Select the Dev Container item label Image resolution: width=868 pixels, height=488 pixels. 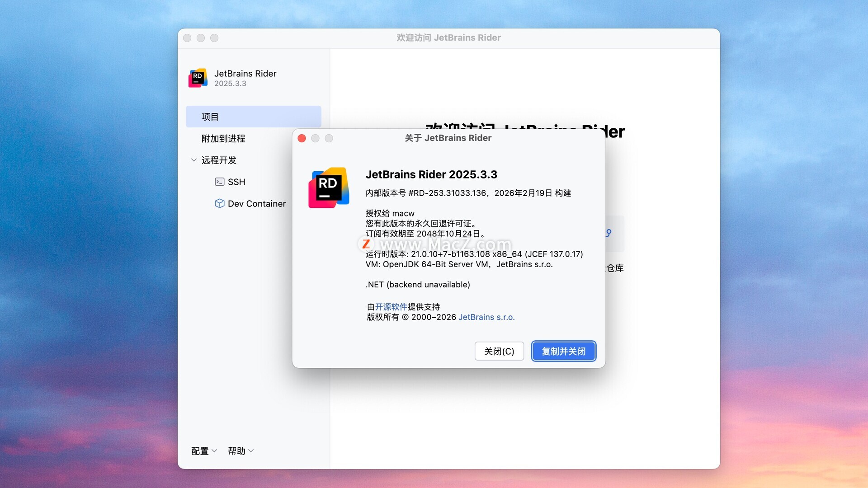tap(257, 203)
